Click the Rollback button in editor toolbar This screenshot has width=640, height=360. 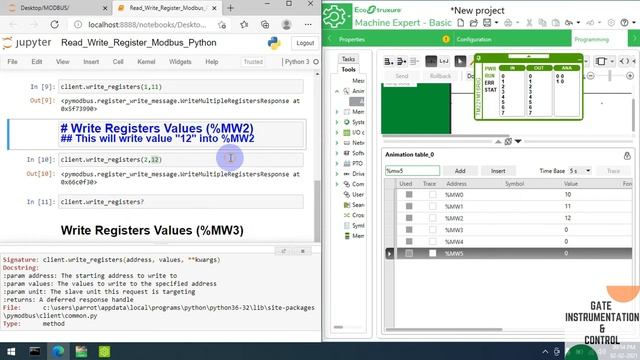click(x=440, y=76)
